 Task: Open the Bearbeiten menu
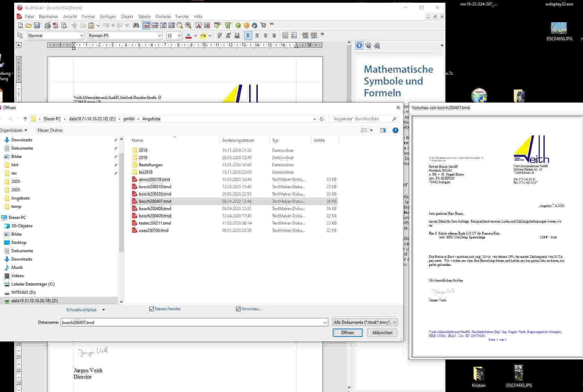pos(49,17)
